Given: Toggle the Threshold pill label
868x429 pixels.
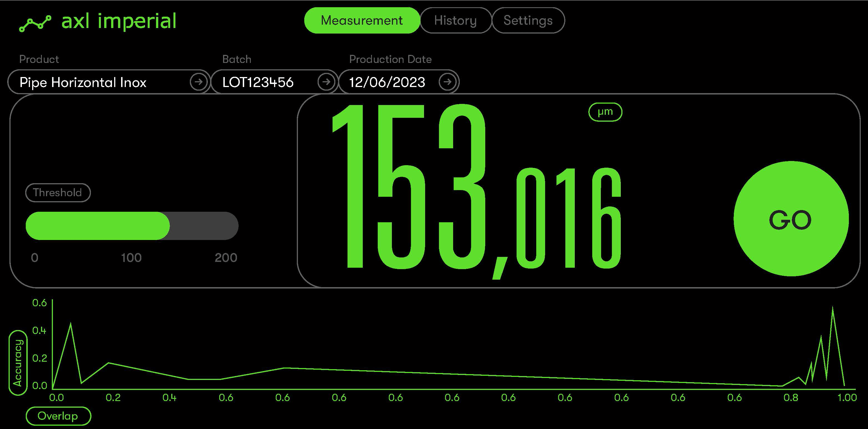Looking at the screenshot, I should 58,193.
